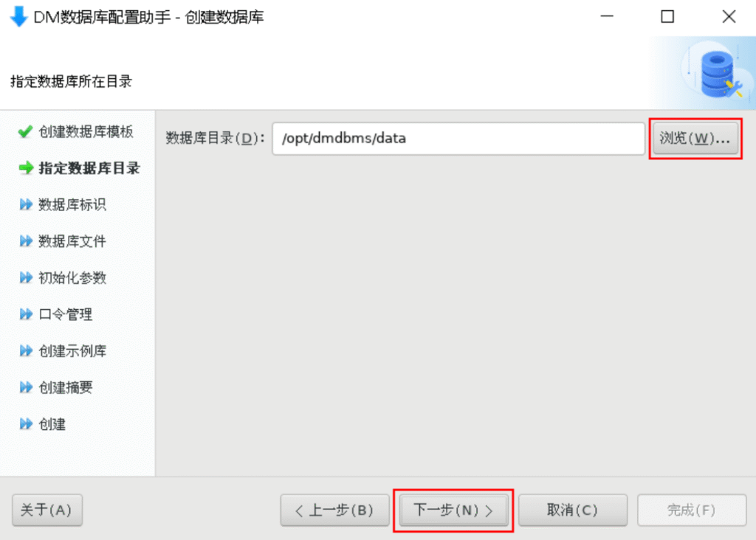The height and width of the screenshot is (540, 756).
Task: Click the green arrow icon next to 指定数据库目录
Action: click(26, 167)
